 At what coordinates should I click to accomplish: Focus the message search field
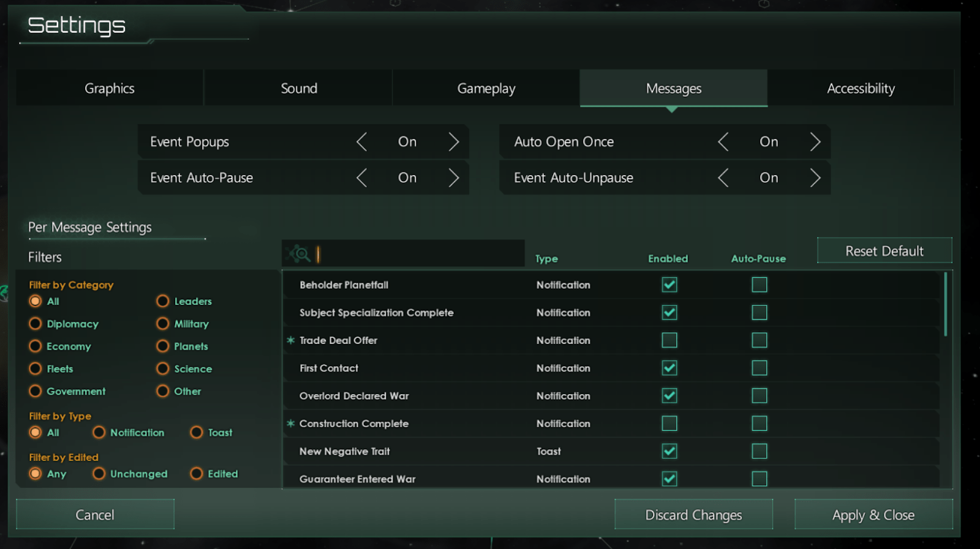403,253
